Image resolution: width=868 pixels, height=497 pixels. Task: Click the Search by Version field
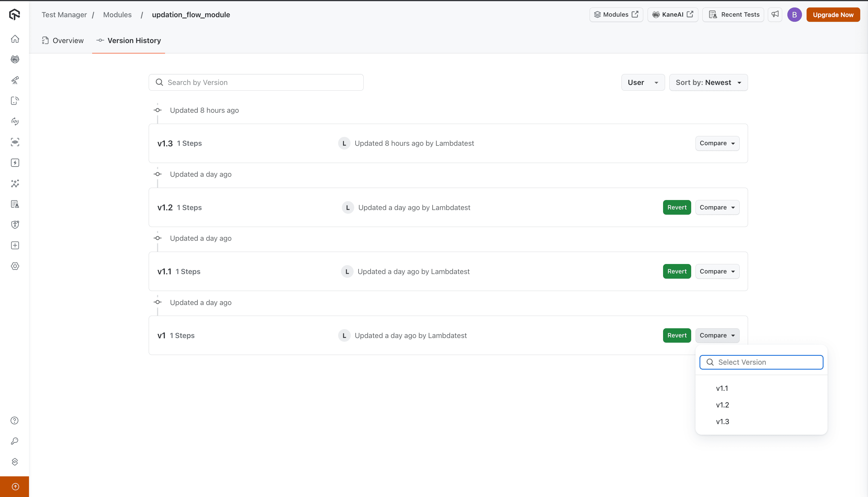pyautogui.click(x=256, y=82)
